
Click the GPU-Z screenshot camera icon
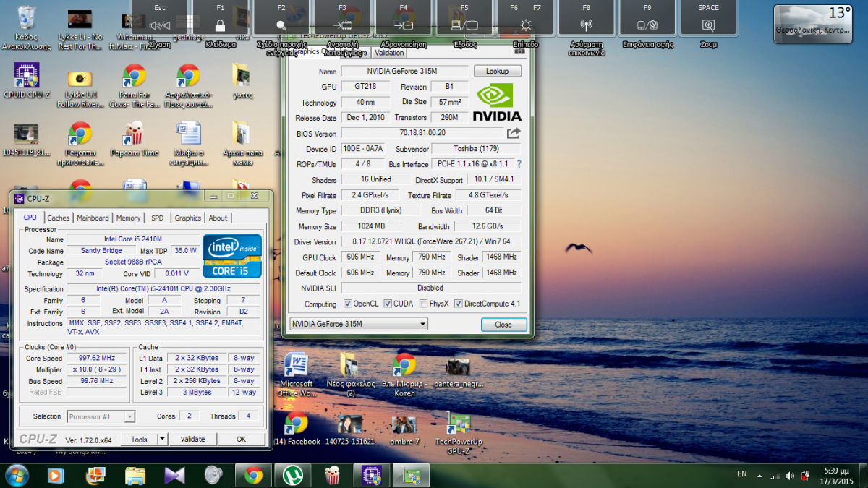[x=519, y=51]
